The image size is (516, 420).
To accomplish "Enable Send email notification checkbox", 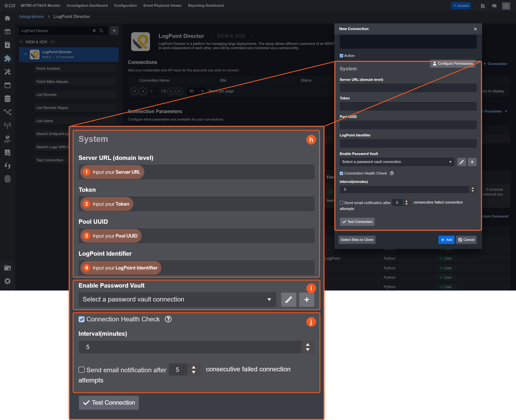I will point(341,203).
